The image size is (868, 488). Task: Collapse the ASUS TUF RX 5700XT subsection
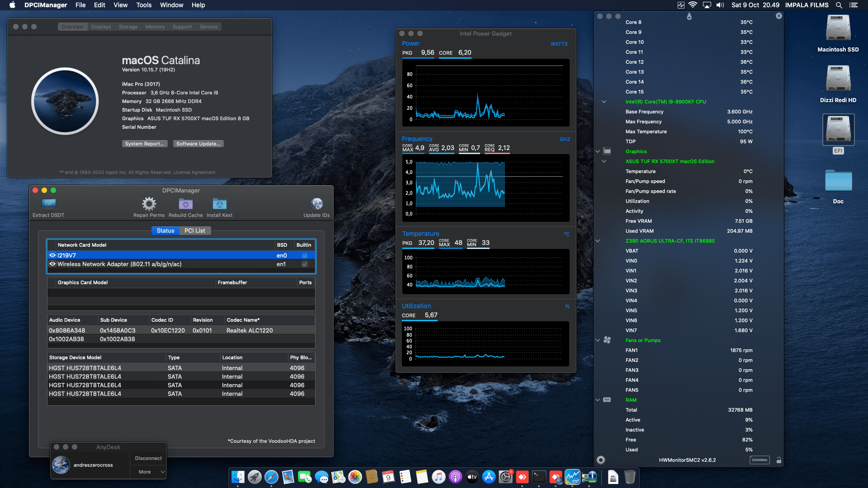(x=604, y=161)
